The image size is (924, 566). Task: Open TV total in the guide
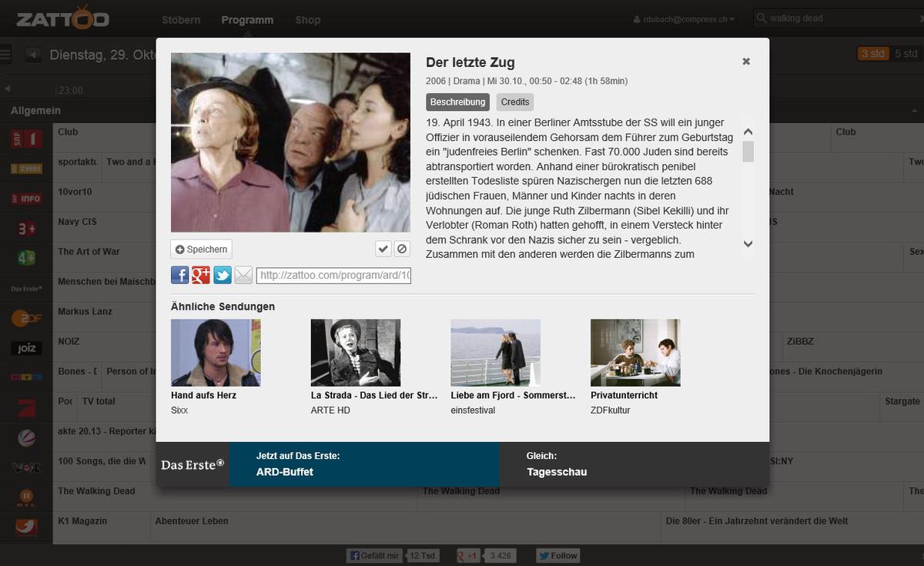tap(99, 401)
